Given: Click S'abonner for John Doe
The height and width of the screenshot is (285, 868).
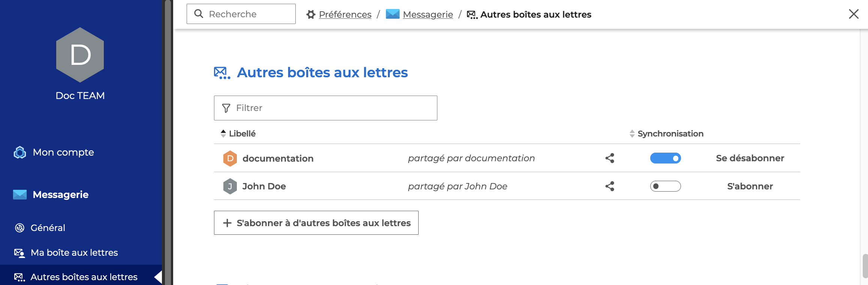Looking at the screenshot, I should pyautogui.click(x=750, y=186).
